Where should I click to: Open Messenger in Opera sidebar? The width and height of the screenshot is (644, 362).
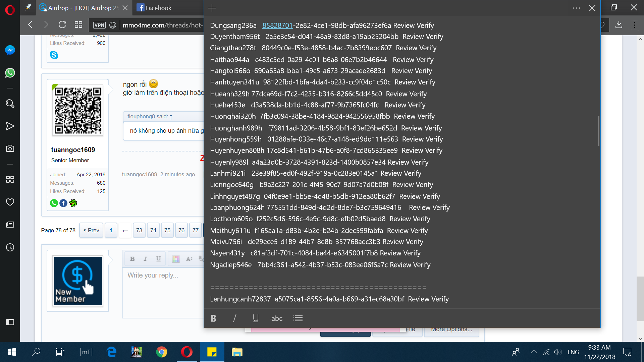[10, 50]
